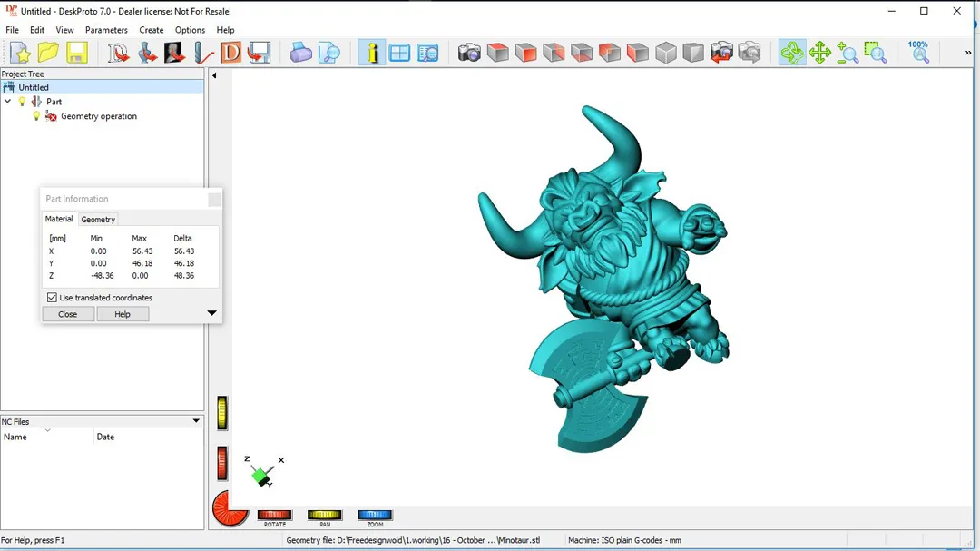Click the XYZ orientation axis indicator

pyautogui.click(x=264, y=471)
